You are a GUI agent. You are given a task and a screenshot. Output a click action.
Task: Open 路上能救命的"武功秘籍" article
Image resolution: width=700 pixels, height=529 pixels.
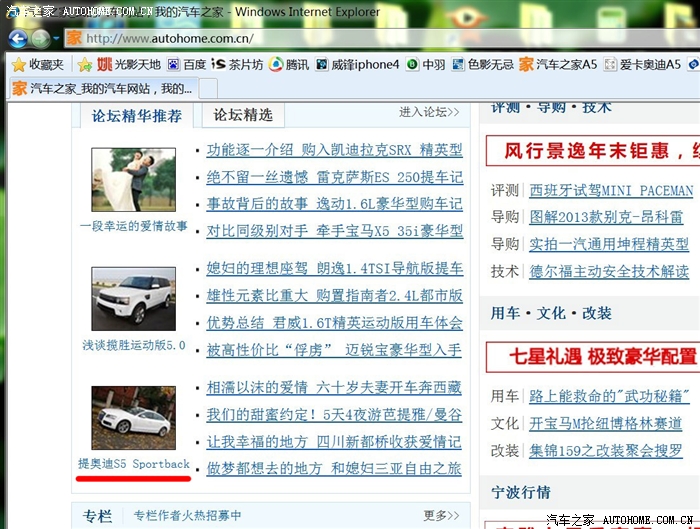tap(609, 396)
